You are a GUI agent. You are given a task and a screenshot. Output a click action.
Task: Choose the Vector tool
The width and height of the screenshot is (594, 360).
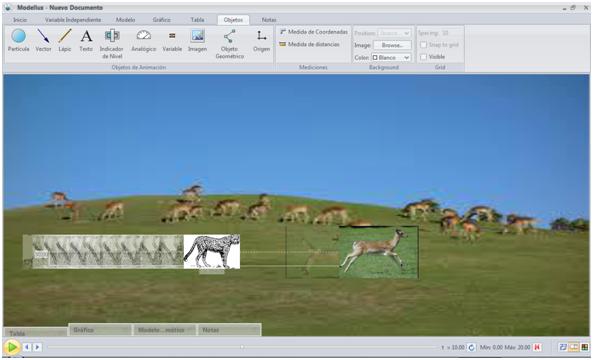click(x=43, y=40)
